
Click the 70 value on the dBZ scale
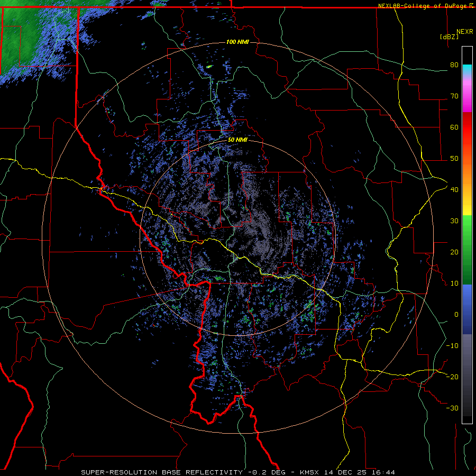point(454,96)
